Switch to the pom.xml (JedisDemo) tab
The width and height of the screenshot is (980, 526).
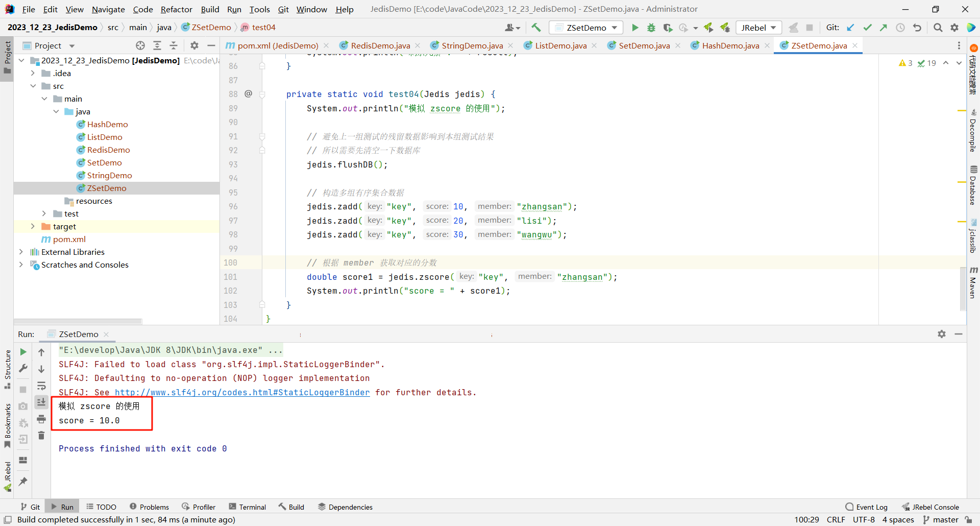tap(278, 45)
